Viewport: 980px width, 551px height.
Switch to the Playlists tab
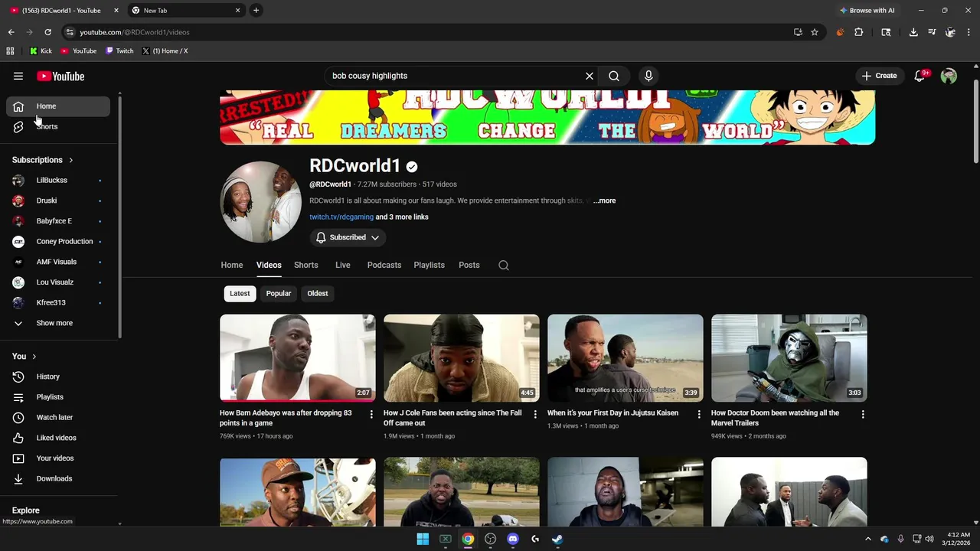[430, 265]
